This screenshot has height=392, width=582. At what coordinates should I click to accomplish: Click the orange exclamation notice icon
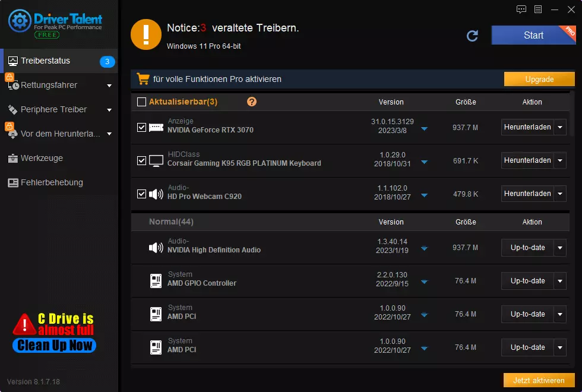146,34
